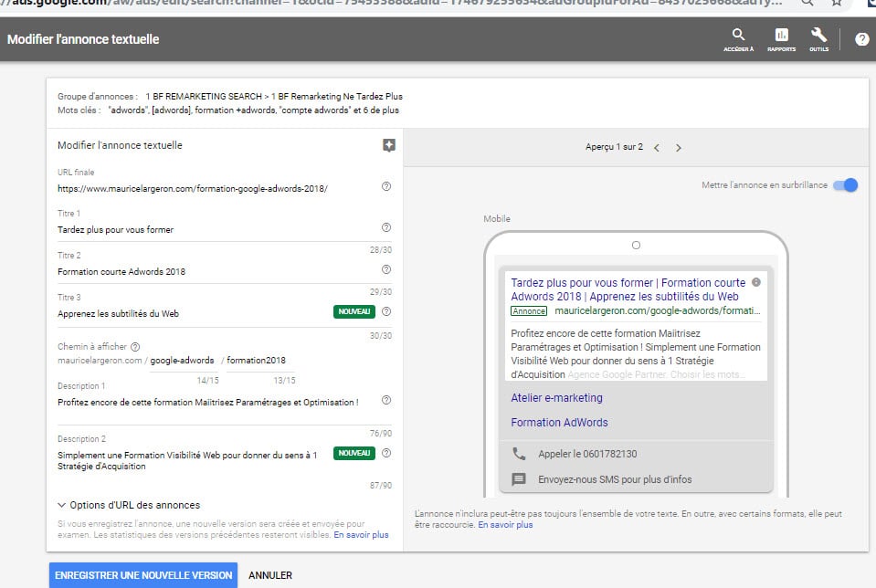Click the Formation AdWords sitelink
This screenshot has height=588, width=876.
559,423
